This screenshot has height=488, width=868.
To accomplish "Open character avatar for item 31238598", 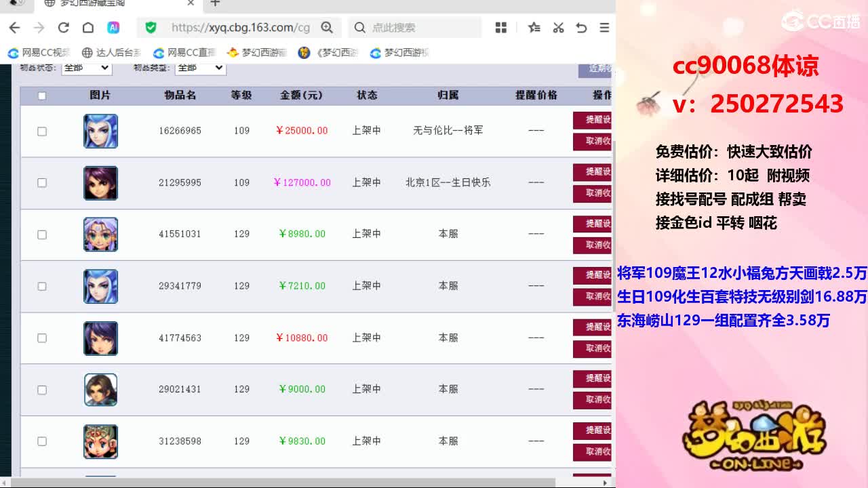I will click(x=100, y=441).
